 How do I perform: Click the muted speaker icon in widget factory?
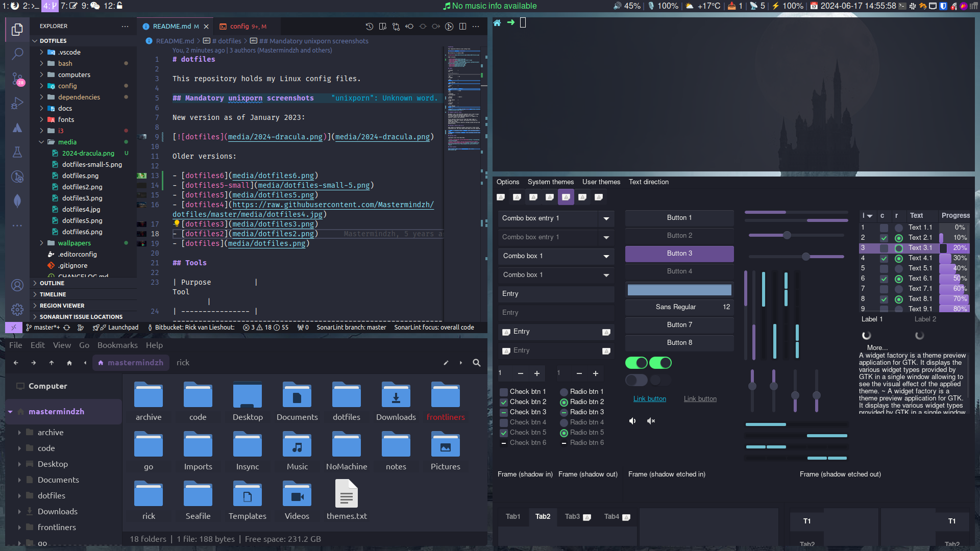(651, 421)
